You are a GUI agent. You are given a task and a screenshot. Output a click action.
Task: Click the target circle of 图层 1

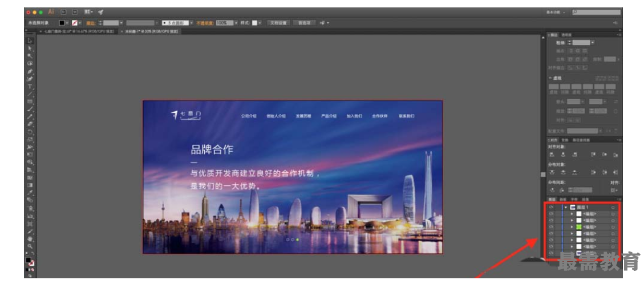[613, 207]
